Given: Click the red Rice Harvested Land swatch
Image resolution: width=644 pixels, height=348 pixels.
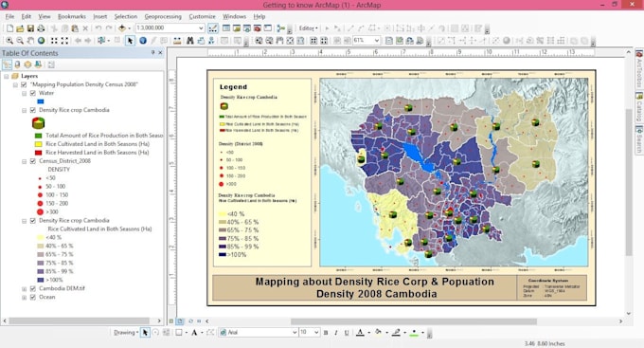Looking at the screenshot, I should (x=38, y=153).
